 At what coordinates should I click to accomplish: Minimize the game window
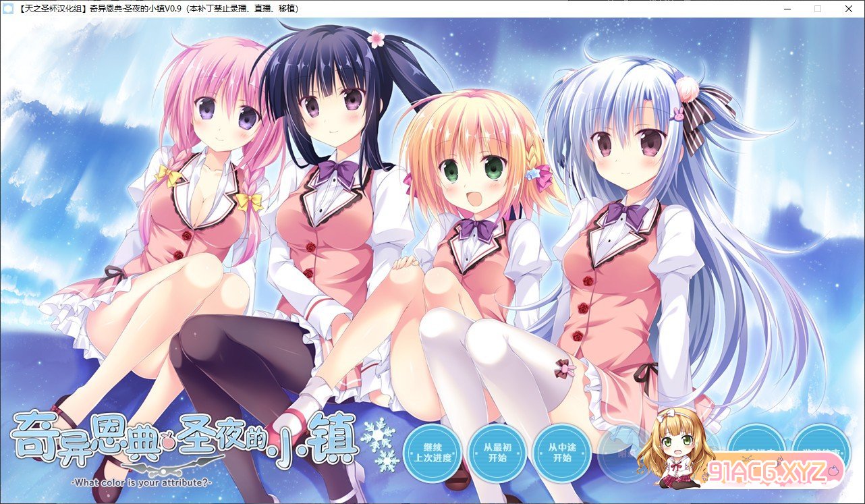click(786, 9)
